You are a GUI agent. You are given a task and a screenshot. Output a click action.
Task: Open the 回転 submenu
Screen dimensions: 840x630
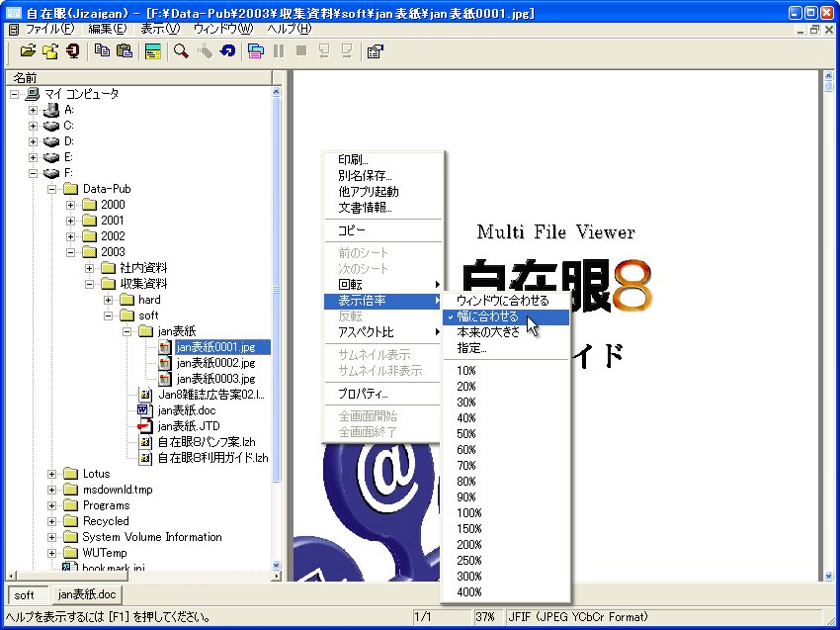pos(383,285)
